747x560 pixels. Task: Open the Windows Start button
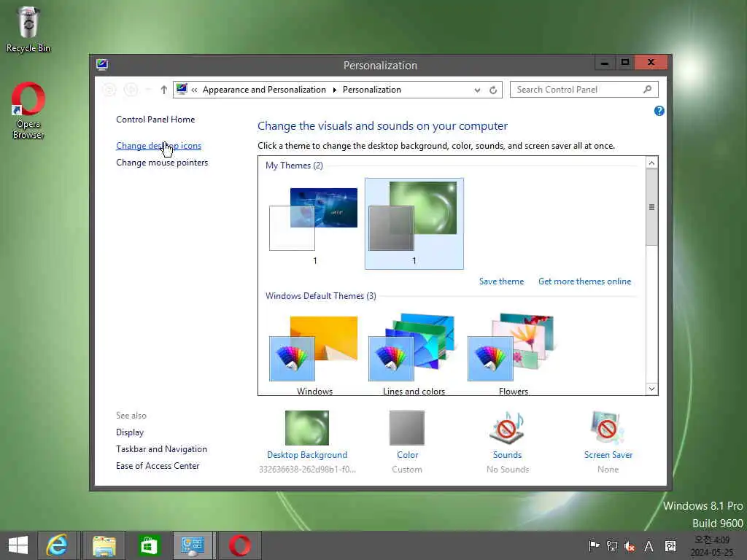(x=18, y=545)
